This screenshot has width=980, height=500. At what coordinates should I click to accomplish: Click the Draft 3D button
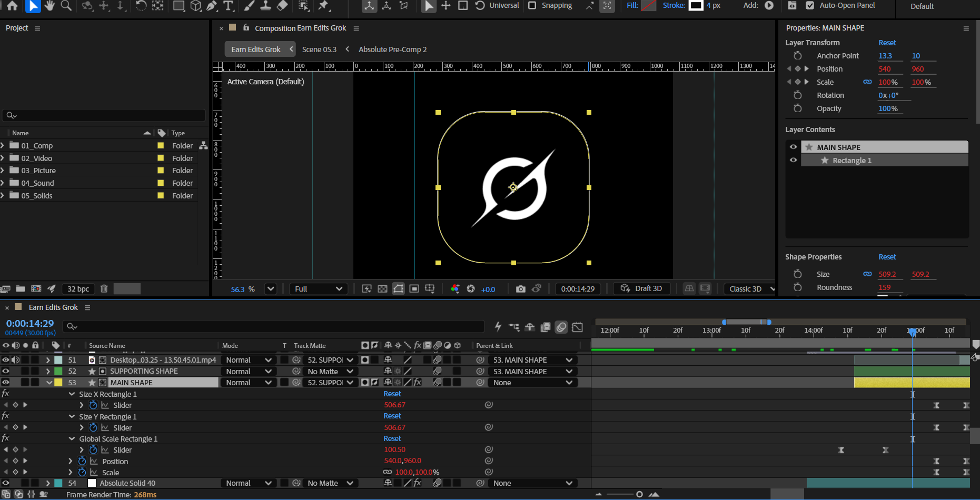point(642,288)
